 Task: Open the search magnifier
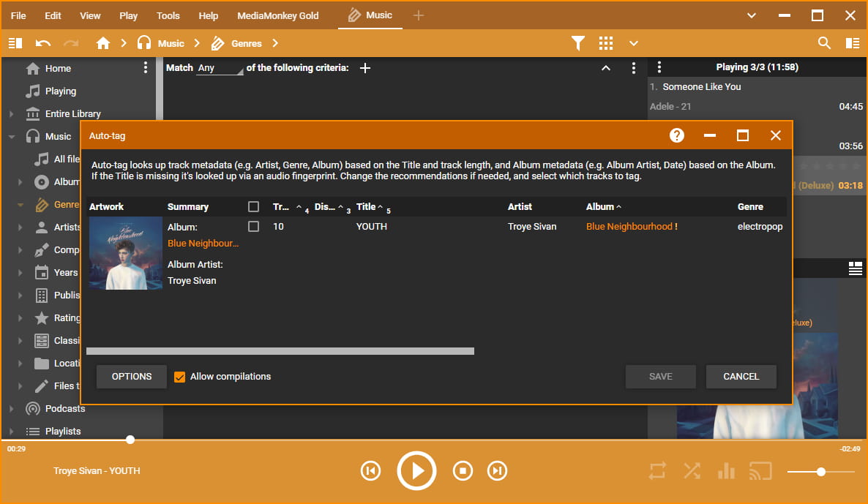824,43
